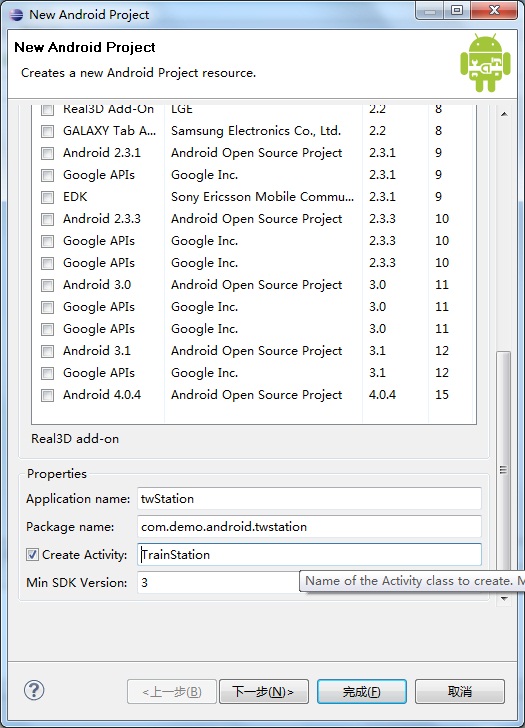This screenshot has width=525, height=728.
Task: Click the Android 4.0.4 target name
Action: pos(102,395)
